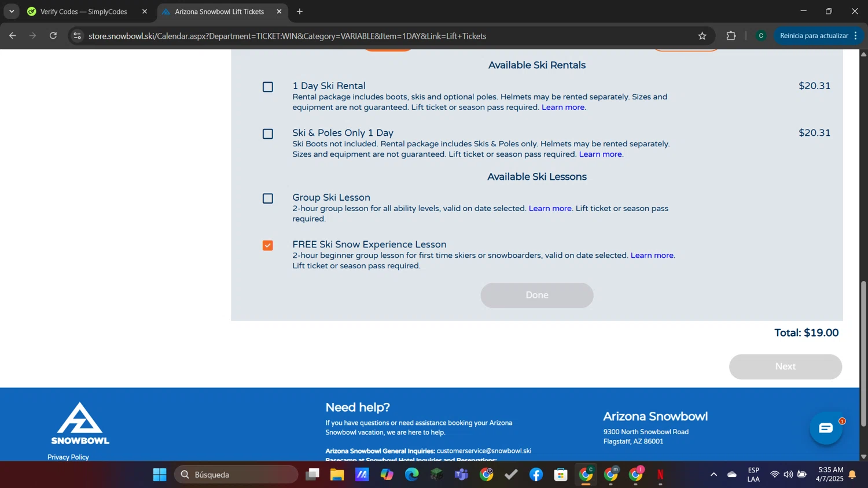Uncheck FREE Ski Snow Experience Lesson checkbox
The image size is (868, 488).
(268, 245)
